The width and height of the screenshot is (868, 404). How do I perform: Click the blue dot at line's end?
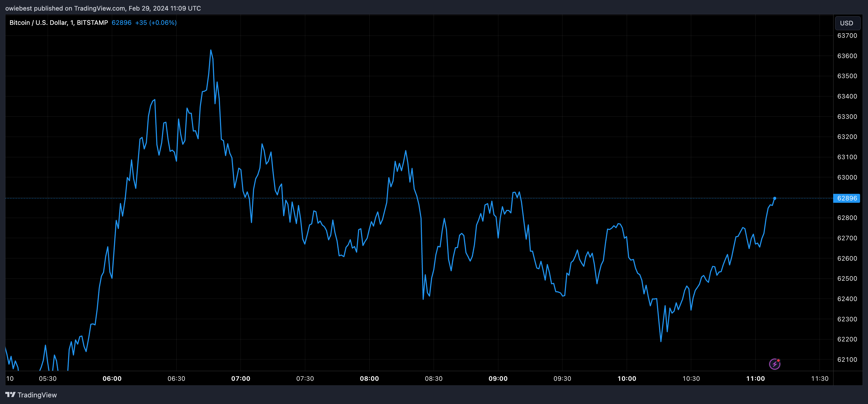coord(775,198)
